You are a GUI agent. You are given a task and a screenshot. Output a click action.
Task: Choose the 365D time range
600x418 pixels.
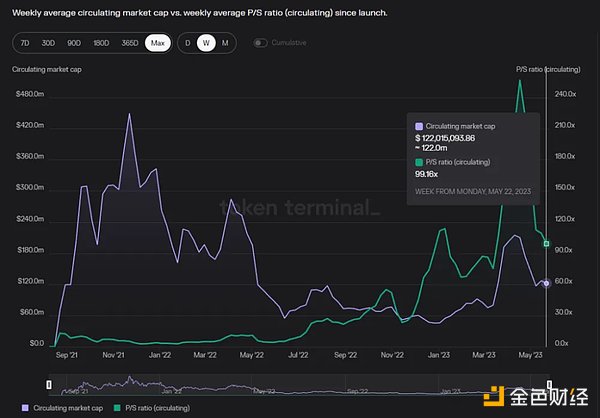pos(130,43)
